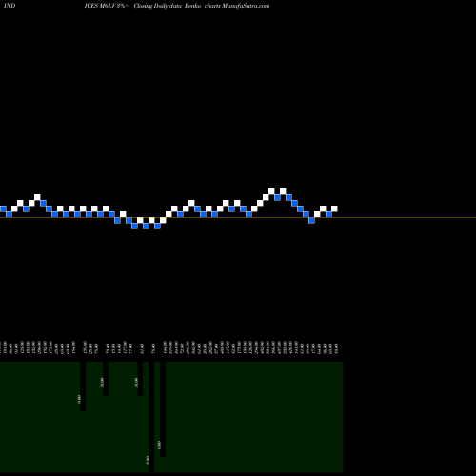
Task: Click the 5.00 volume bar label
Action: pyautogui.click(x=148, y=460)
